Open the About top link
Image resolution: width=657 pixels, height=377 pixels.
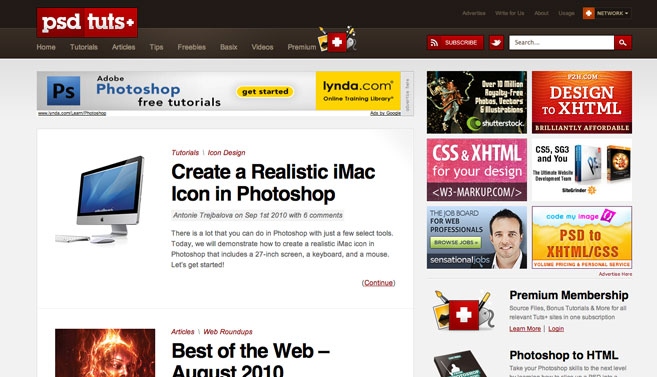coord(541,13)
